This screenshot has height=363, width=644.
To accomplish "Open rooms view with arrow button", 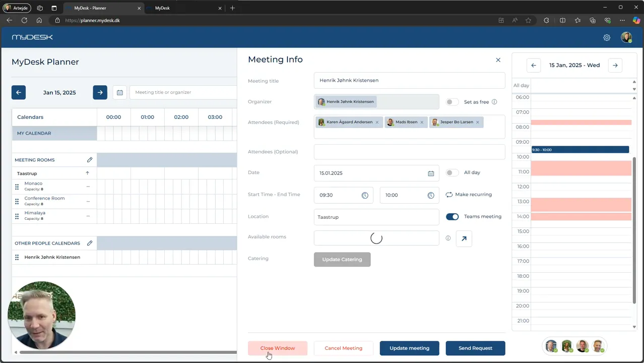I will (464, 238).
